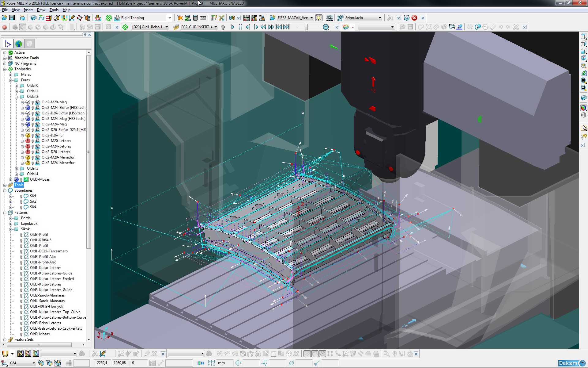Toggle light bulb for Old1-40H9-Hornyok pattern
The width and height of the screenshot is (588, 368).
tap(21, 307)
